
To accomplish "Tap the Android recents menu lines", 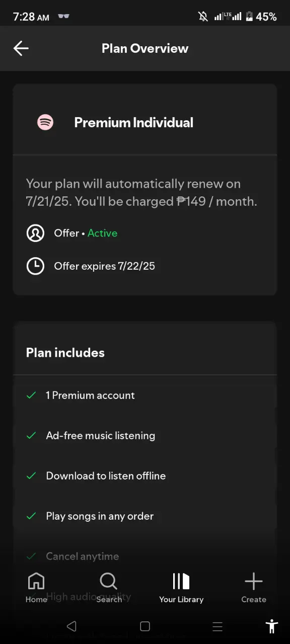I will [x=217, y=626].
